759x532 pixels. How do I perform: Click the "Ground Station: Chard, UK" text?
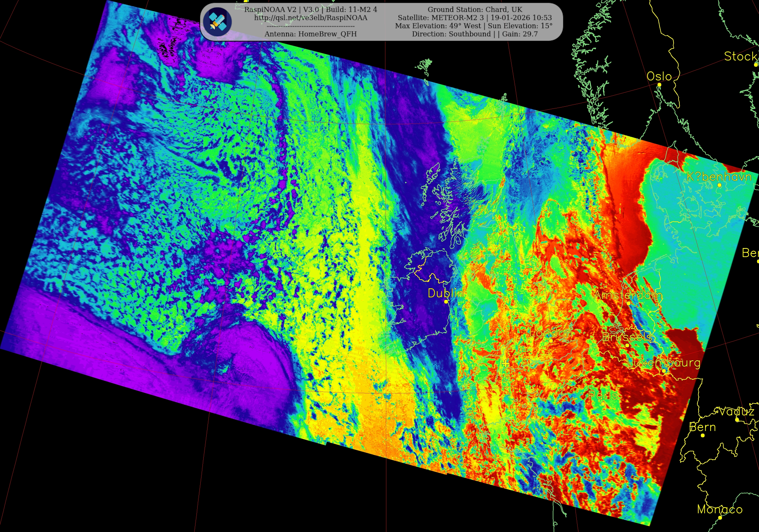(x=475, y=10)
